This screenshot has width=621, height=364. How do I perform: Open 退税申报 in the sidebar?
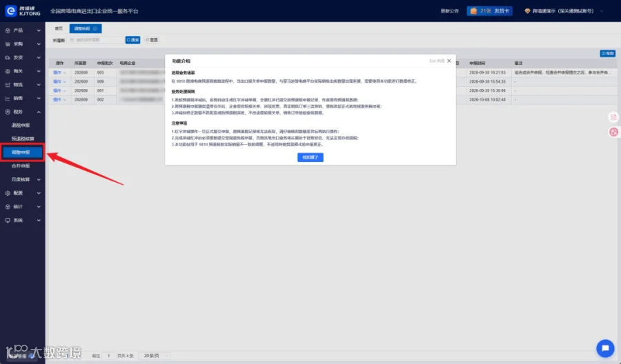point(21,125)
